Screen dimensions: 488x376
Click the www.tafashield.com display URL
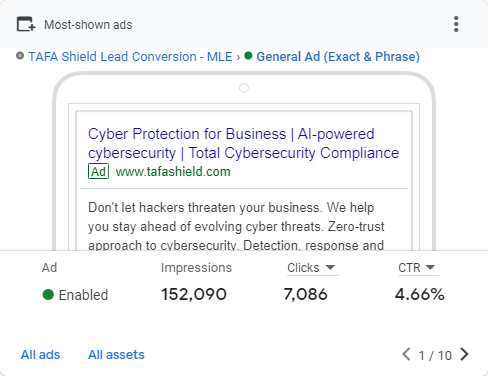(x=173, y=172)
